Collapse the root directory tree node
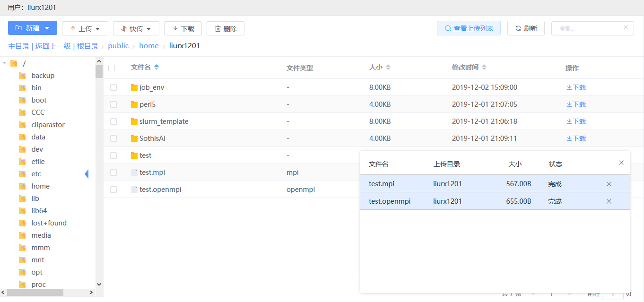Image resolution: width=644 pixels, height=302 pixels. point(5,63)
